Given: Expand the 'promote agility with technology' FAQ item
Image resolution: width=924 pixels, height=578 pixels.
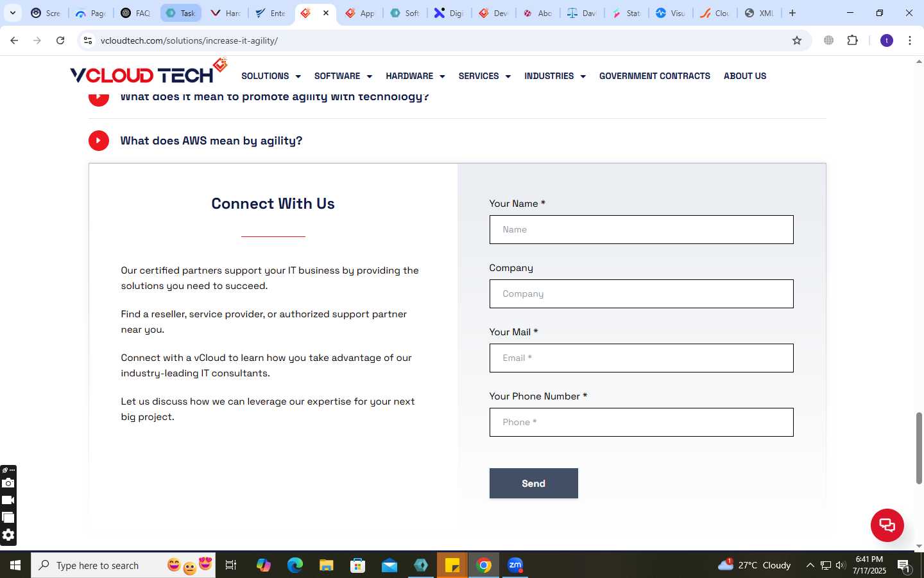Looking at the screenshot, I should pyautogui.click(x=275, y=97).
